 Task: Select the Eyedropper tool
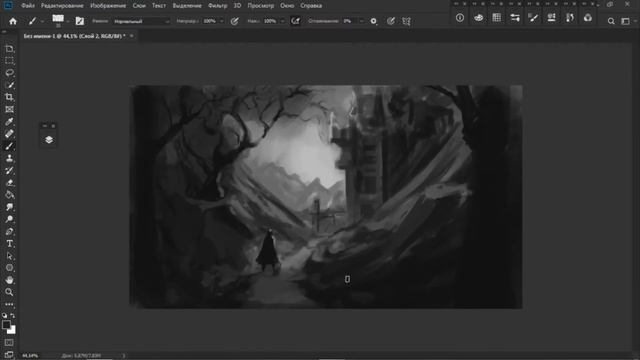point(9,122)
